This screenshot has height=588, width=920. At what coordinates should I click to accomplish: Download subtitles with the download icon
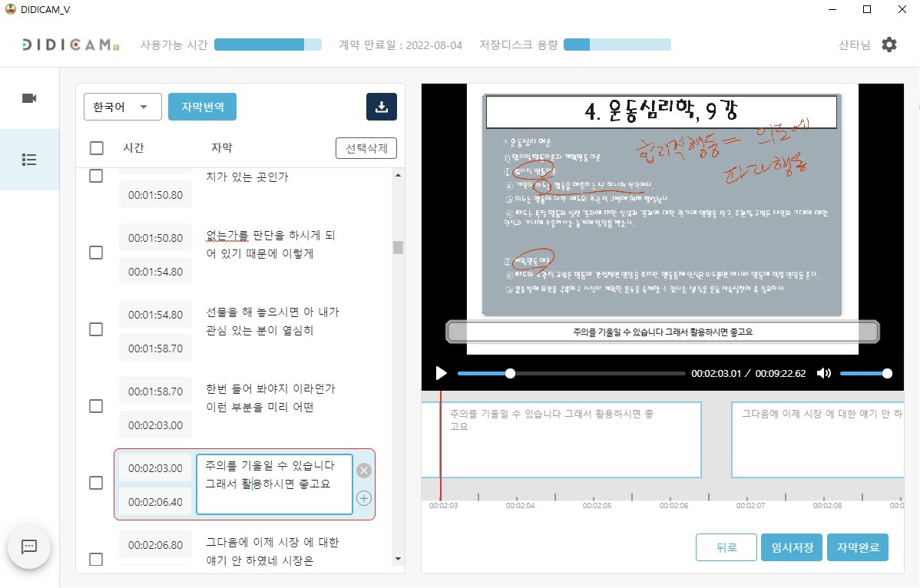coord(382,107)
